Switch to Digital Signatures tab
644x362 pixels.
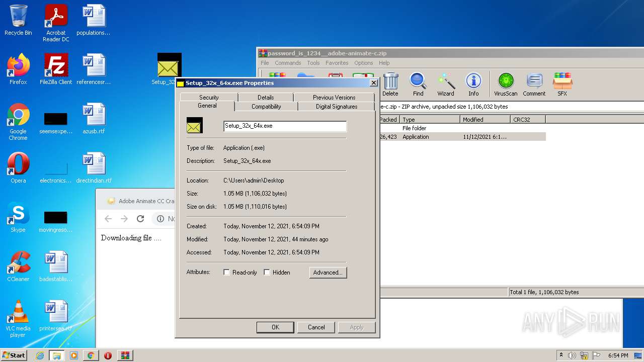point(337,107)
